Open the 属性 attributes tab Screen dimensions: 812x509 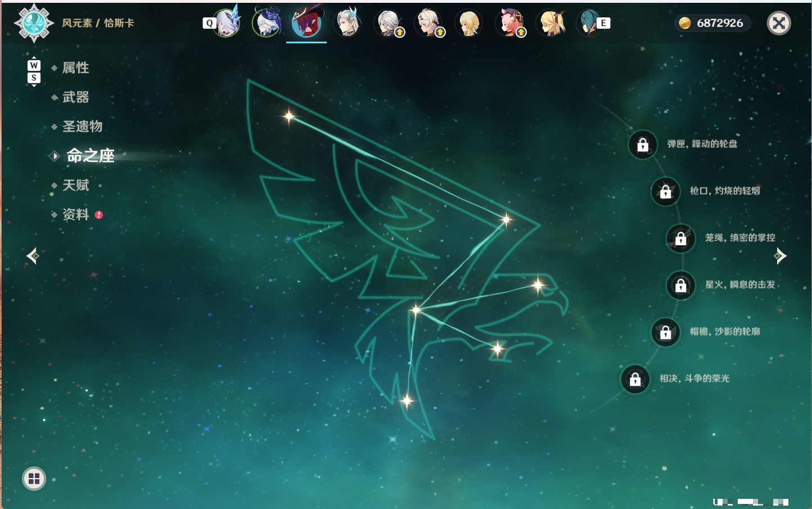coord(75,68)
